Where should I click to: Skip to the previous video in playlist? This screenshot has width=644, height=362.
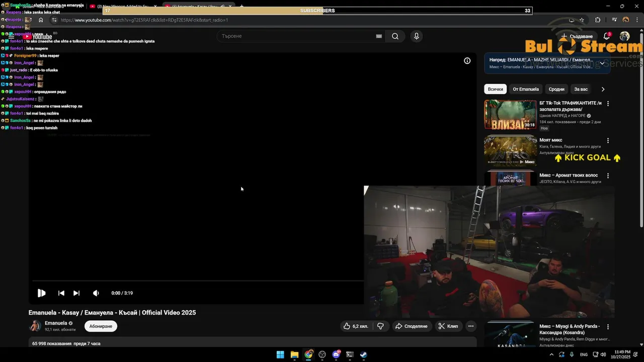click(x=61, y=293)
